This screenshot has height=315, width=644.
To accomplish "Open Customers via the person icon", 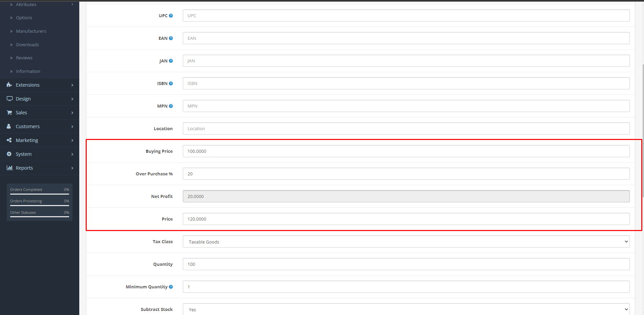I will 8,126.
